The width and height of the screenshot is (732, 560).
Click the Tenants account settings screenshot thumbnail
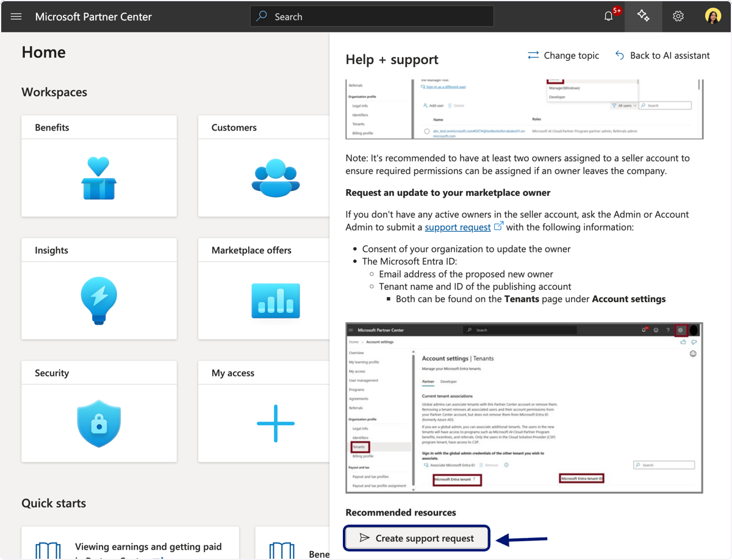coord(524,407)
